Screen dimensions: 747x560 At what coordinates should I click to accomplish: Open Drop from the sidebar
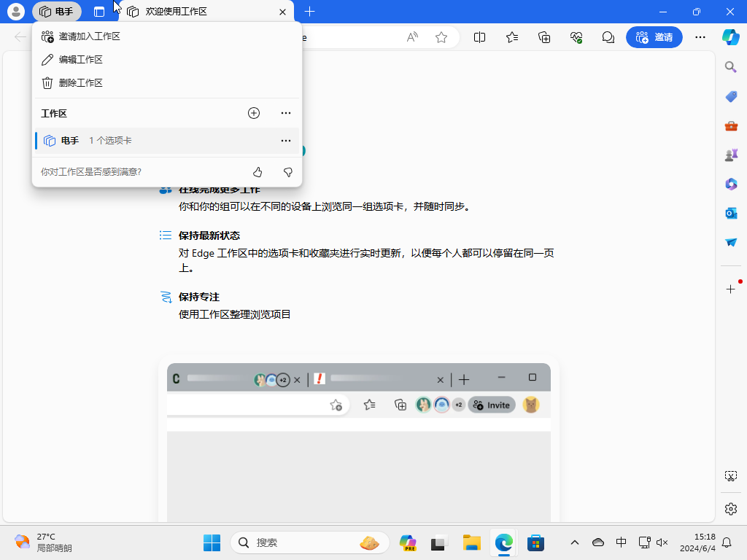(731, 243)
